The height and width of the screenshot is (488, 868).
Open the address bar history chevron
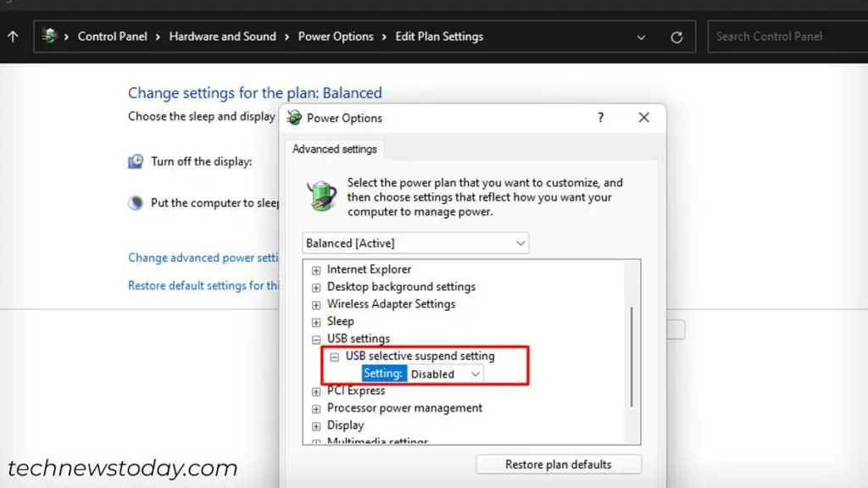[x=642, y=36]
